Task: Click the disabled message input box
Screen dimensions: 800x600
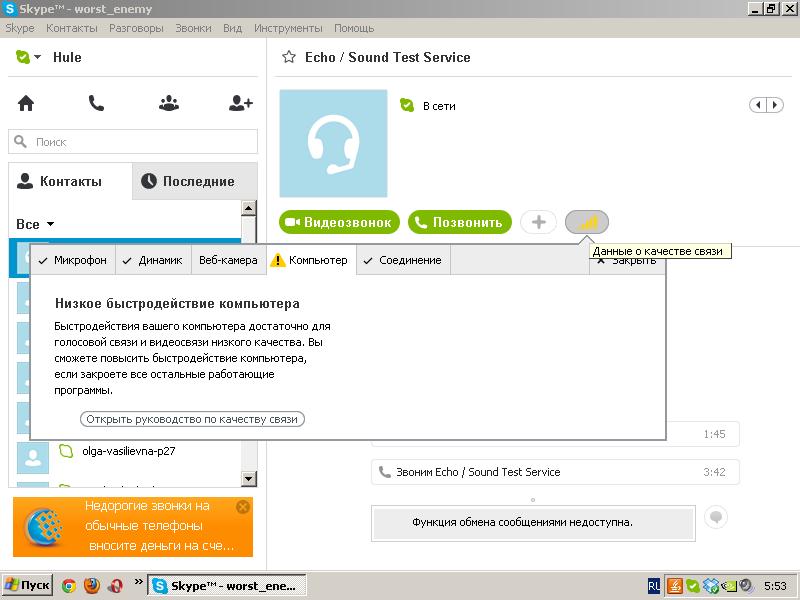Action: [533, 523]
